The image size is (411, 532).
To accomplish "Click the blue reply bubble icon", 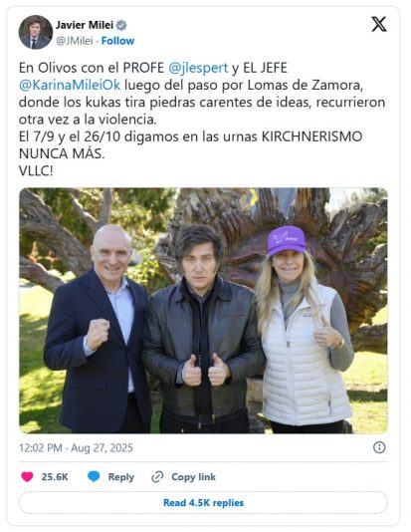I will click(94, 476).
